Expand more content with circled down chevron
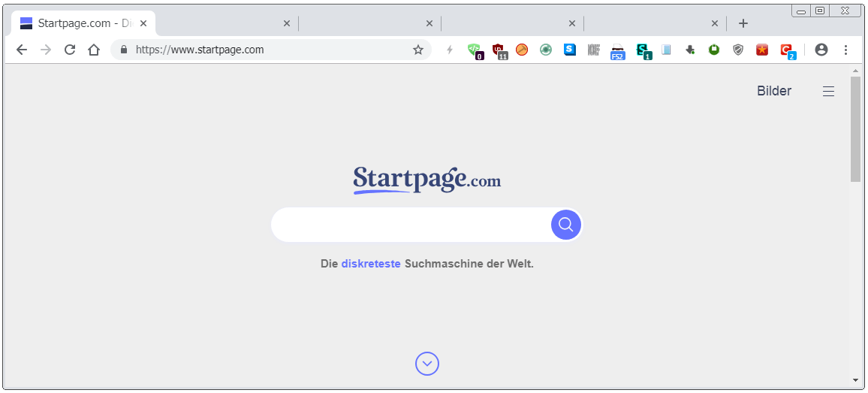The height and width of the screenshot is (393, 868). [426, 364]
